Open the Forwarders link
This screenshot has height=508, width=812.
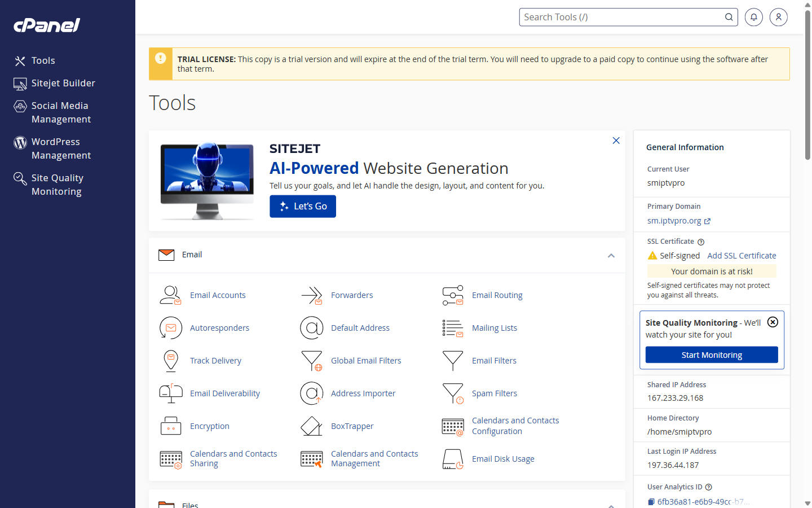pyautogui.click(x=352, y=295)
